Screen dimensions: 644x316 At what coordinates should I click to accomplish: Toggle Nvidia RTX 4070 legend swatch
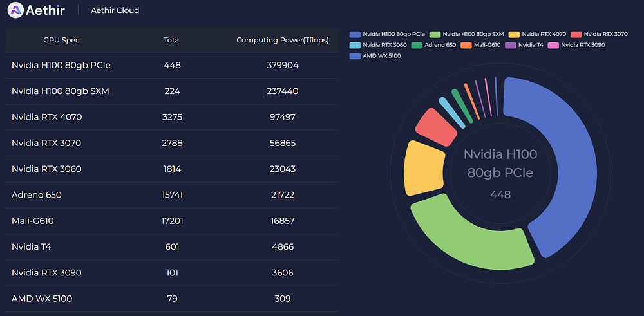point(514,34)
